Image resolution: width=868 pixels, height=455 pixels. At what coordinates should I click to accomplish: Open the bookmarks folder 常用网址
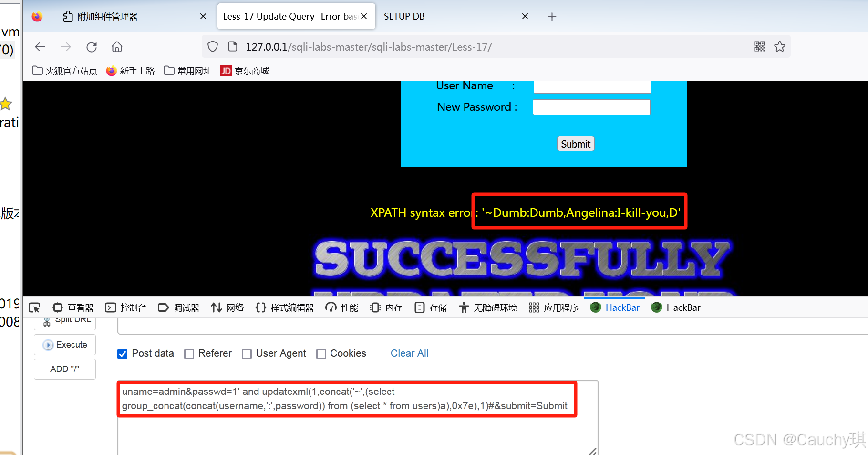coord(188,71)
